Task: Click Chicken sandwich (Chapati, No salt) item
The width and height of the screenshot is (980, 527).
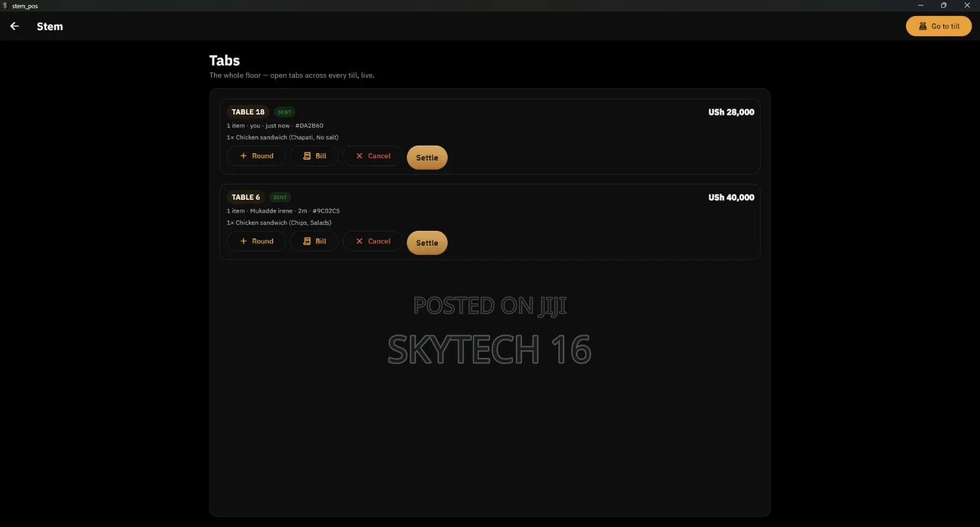Action: point(282,137)
